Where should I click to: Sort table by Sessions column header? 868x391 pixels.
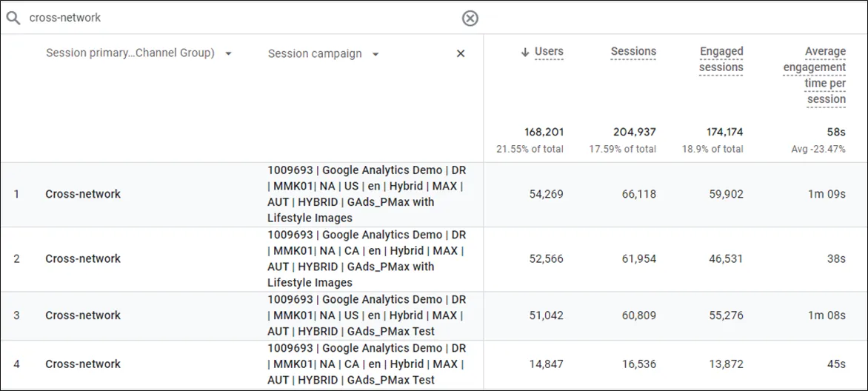633,52
